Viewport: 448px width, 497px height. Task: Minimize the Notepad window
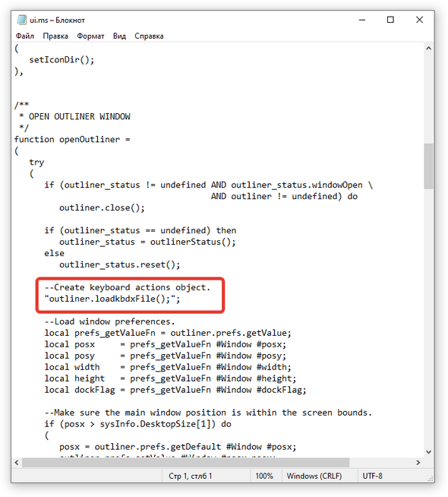point(362,20)
